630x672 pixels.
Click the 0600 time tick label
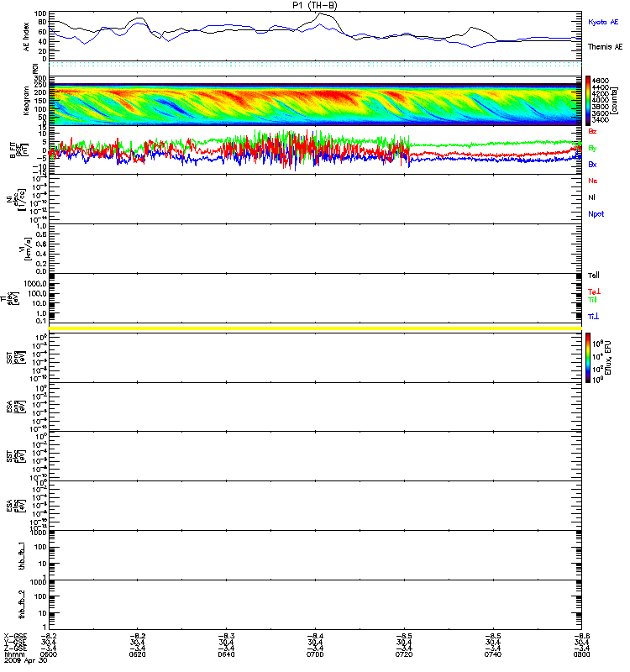pos(49,654)
